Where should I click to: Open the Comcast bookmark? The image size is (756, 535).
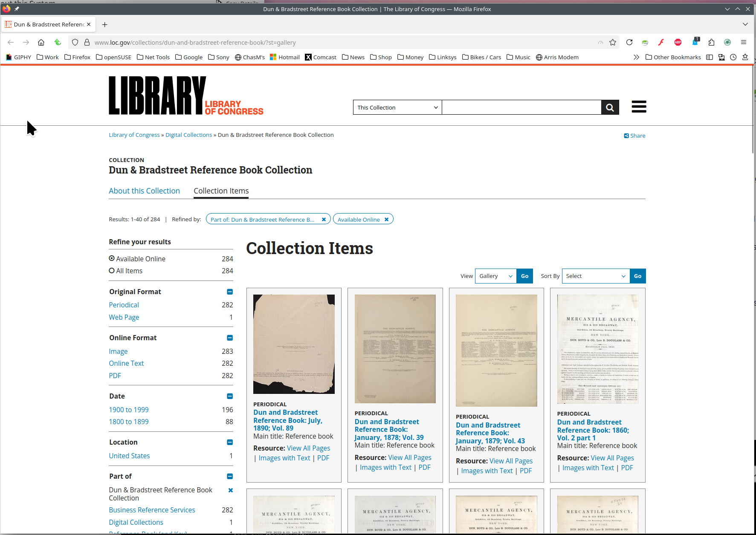[321, 57]
